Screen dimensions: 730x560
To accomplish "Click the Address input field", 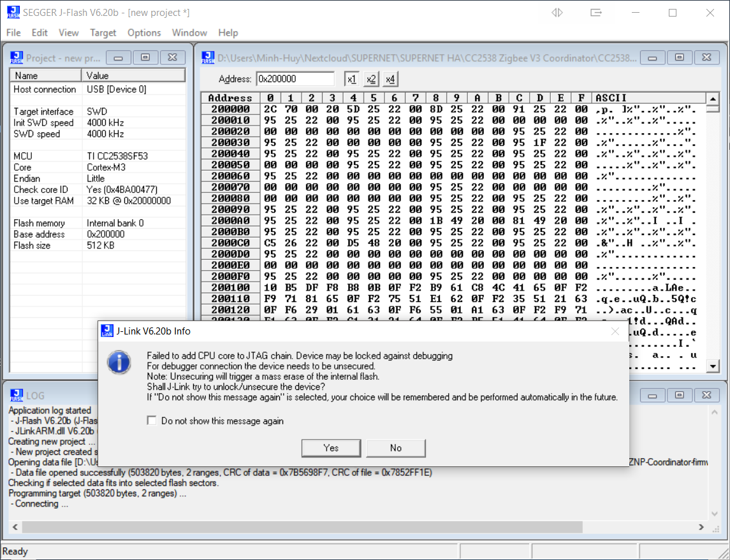I will click(x=295, y=78).
